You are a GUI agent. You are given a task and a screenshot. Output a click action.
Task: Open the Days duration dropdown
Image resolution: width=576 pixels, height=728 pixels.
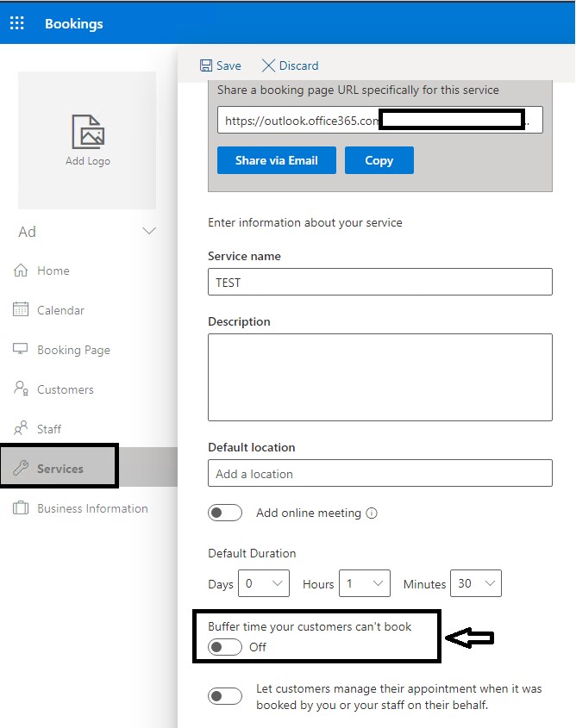pos(264,583)
